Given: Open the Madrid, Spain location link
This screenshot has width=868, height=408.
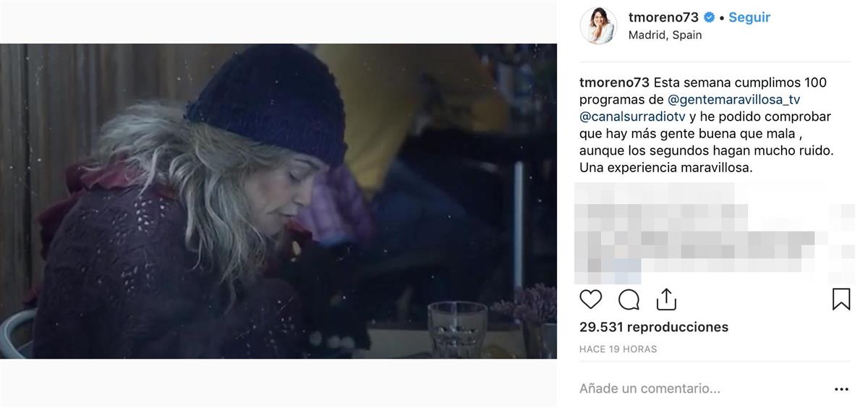Looking at the screenshot, I should point(665,35).
